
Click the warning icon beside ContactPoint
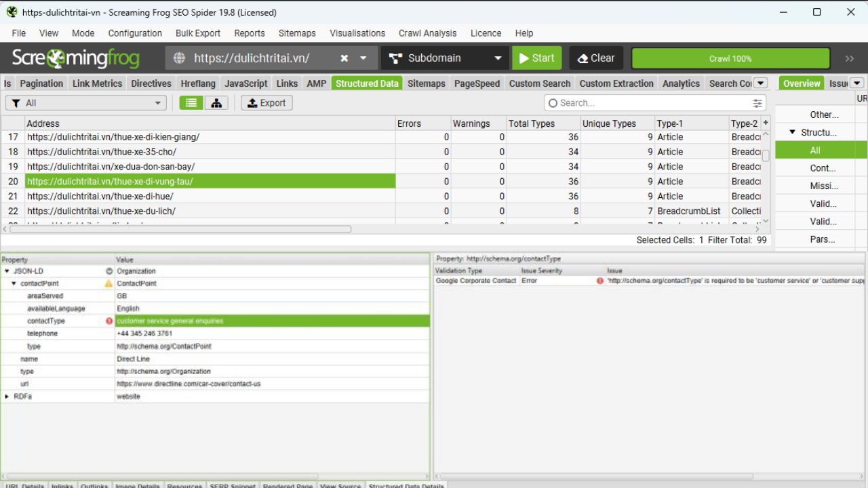(x=108, y=283)
